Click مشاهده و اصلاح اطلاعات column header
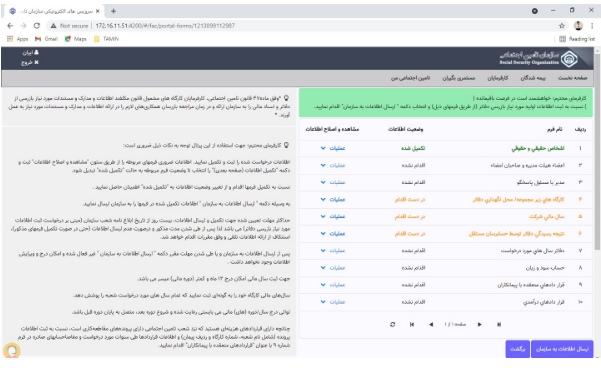This screenshot has height=368, width=601. [332, 129]
